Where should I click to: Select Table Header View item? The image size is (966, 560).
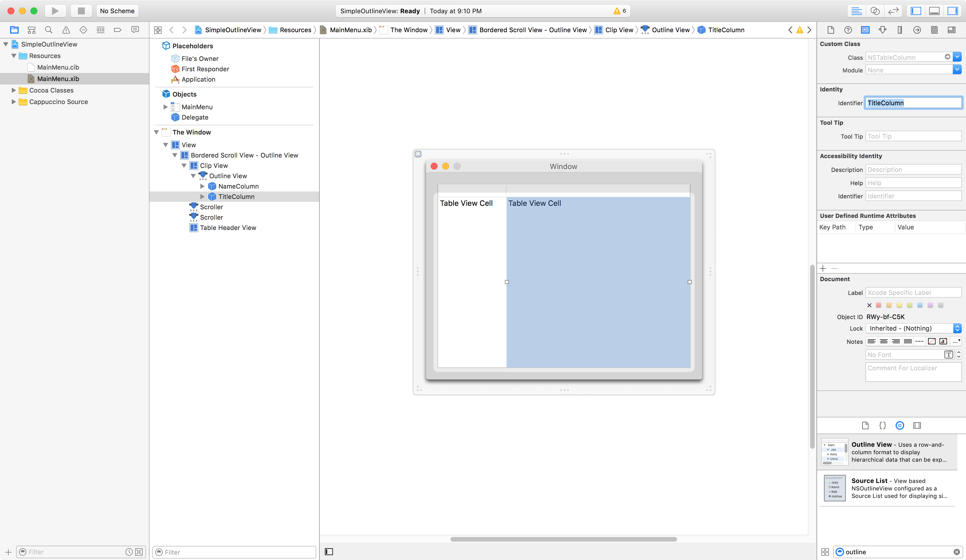pos(228,227)
